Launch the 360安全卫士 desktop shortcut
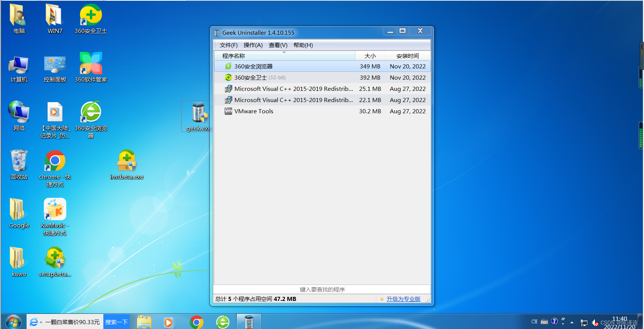644x329 pixels. tap(91, 19)
